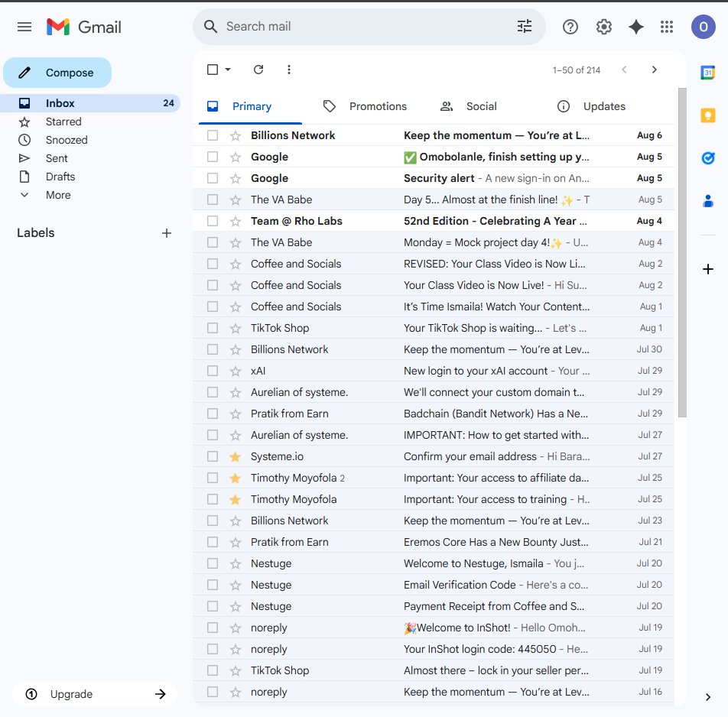Select the Omobolanle finish setting up email checkbox
Image resolution: width=728 pixels, height=717 pixels.
213,157
